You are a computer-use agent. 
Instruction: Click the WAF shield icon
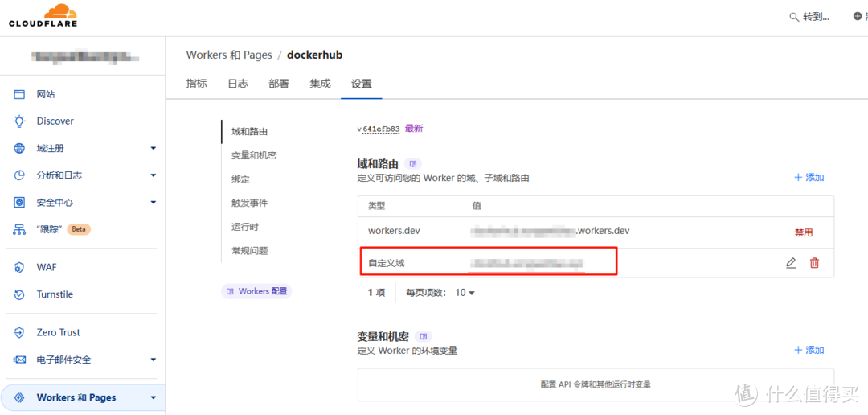pyautogui.click(x=19, y=268)
